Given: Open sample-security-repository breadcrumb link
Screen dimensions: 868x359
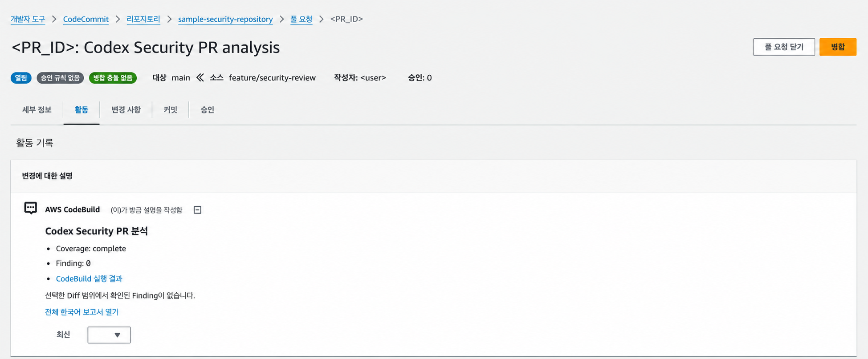Looking at the screenshot, I should point(225,19).
